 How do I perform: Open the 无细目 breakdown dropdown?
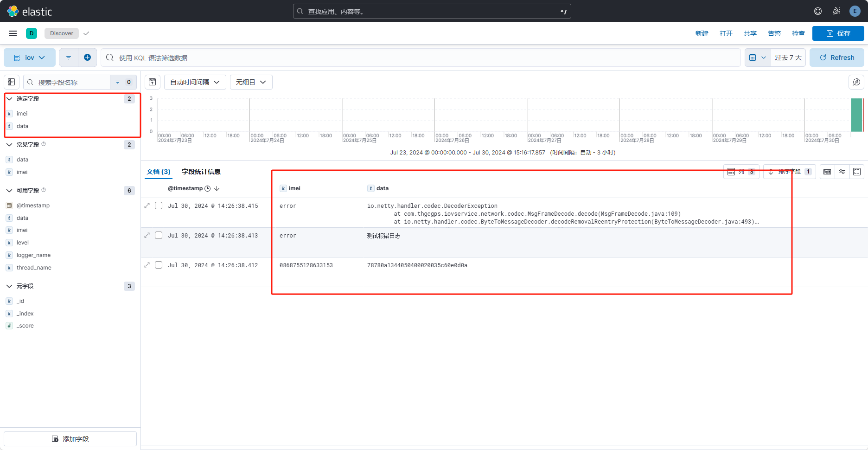point(251,82)
